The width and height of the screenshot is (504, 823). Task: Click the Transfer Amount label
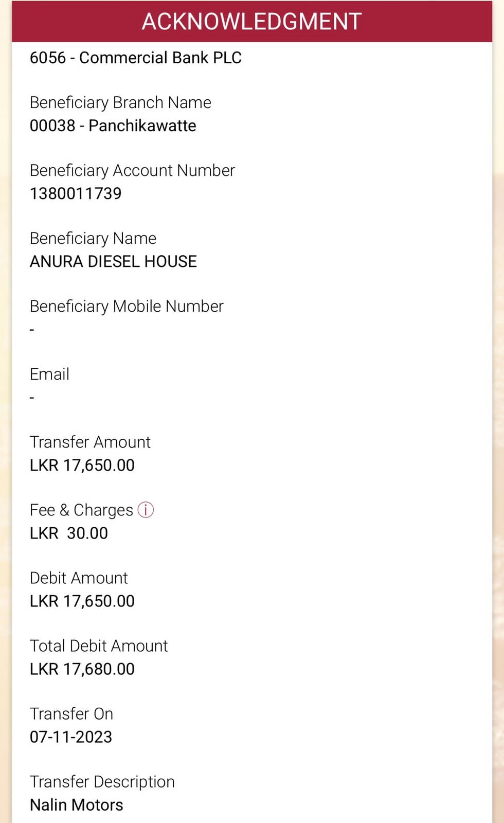(x=90, y=442)
